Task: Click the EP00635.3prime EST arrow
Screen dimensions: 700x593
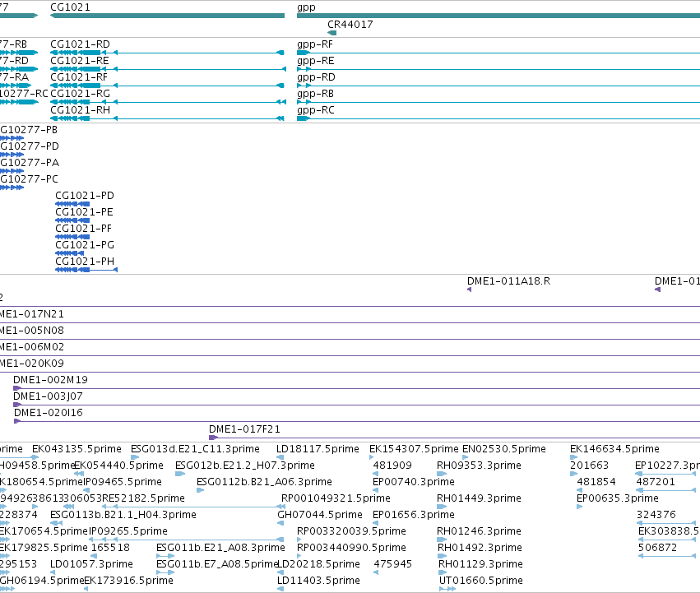Action: 579,507
